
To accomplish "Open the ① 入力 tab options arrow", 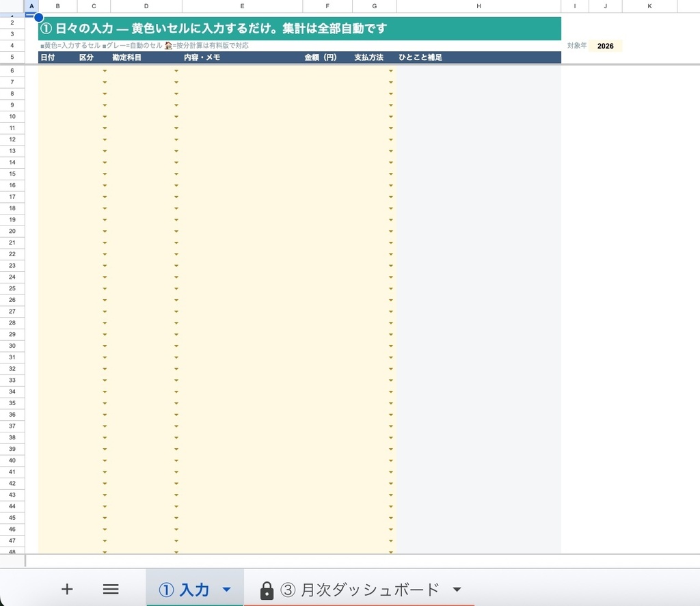I will pos(227,590).
